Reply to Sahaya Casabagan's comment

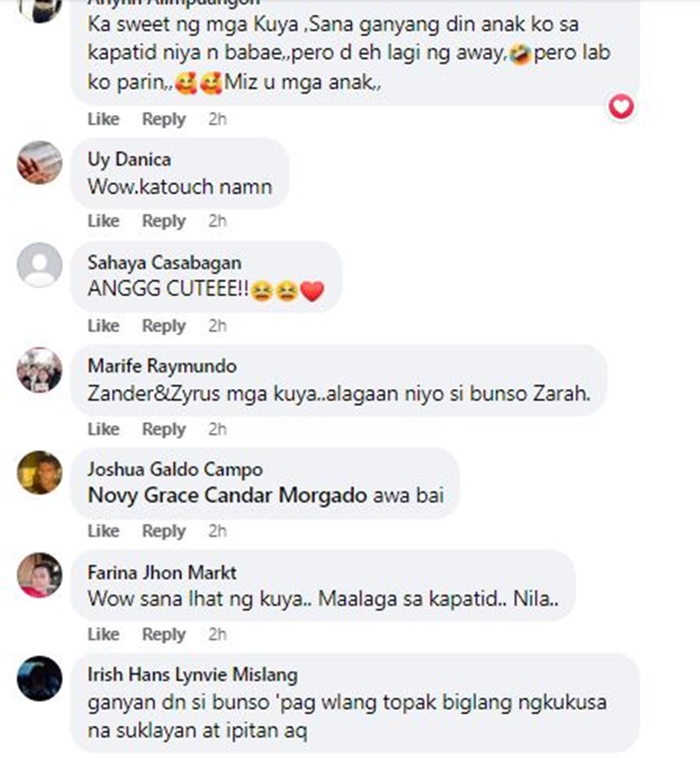[x=164, y=326]
